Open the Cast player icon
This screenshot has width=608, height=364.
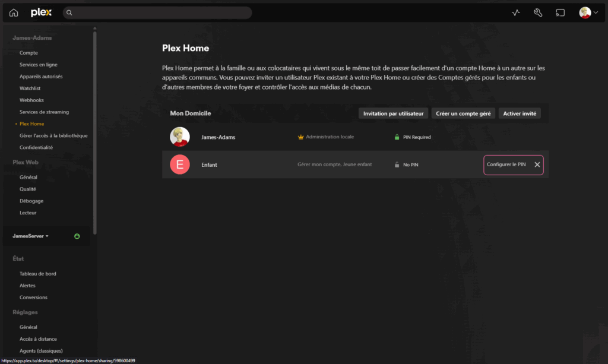(x=560, y=13)
